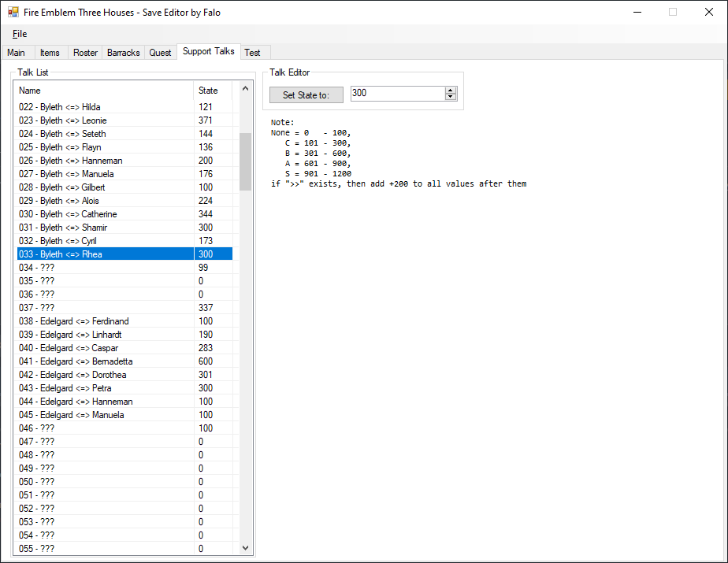Screen dimensions: 728x563
Task: Open the Barracks tab
Action: [124, 53]
